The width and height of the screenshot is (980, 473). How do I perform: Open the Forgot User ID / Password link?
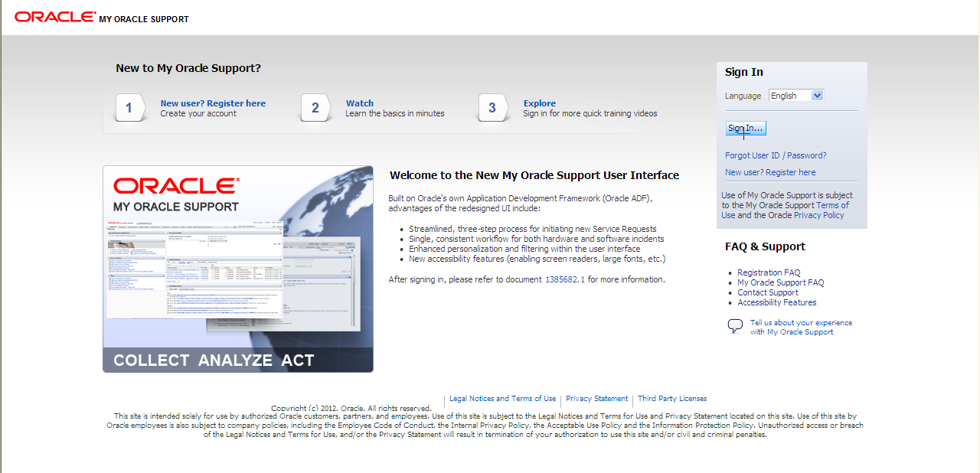point(776,155)
